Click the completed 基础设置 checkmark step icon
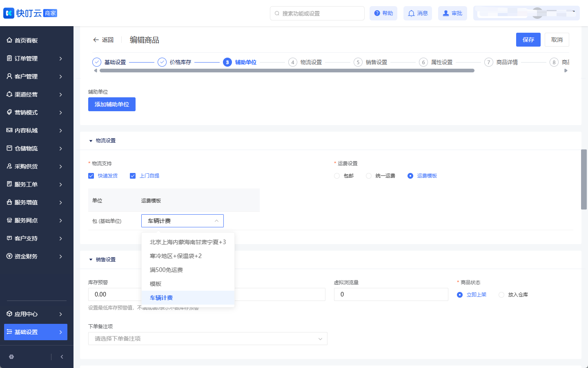 tap(97, 62)
